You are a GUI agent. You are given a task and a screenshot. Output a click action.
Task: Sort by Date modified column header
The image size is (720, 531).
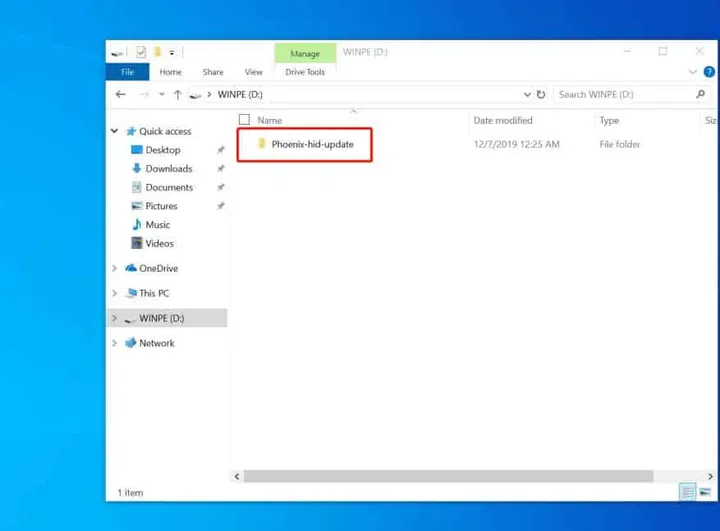[503, 120]
